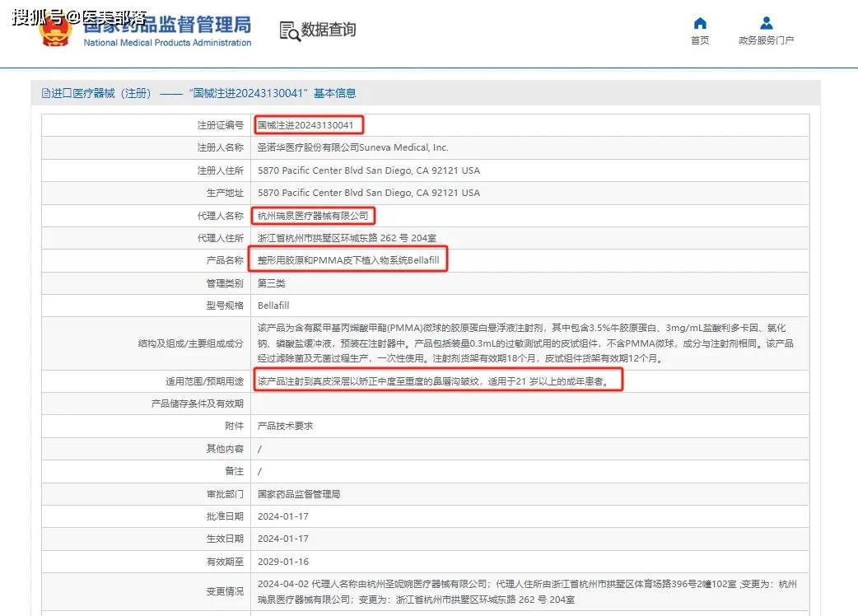This screenshot has width=858, height=616.
Task: Click the 首页 text link
Action: point(700,40)
